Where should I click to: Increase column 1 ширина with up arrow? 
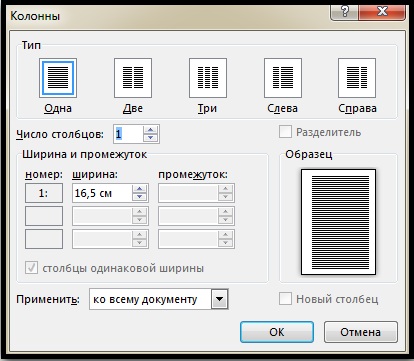click(x=139, y=189)
